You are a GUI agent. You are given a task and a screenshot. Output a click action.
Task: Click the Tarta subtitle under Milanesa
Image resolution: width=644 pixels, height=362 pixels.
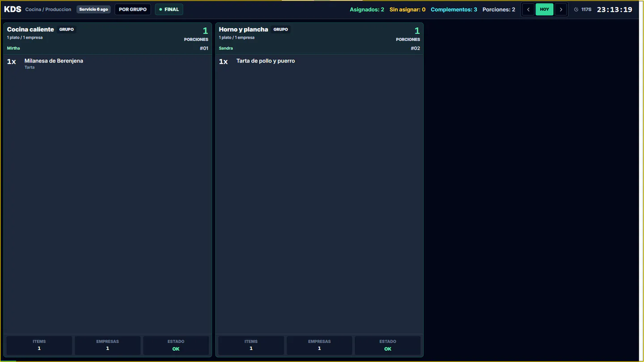[x=30, y=67]
